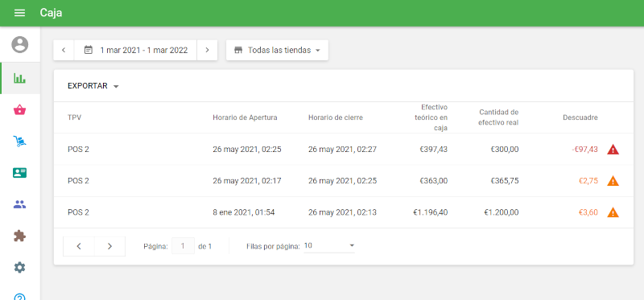Click the €2,75 discrepancy value

pos(588,181)
